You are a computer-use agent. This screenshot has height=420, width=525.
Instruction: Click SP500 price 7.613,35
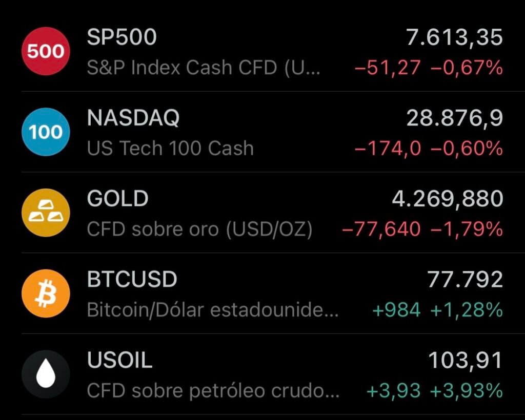(x=454, y=37)
